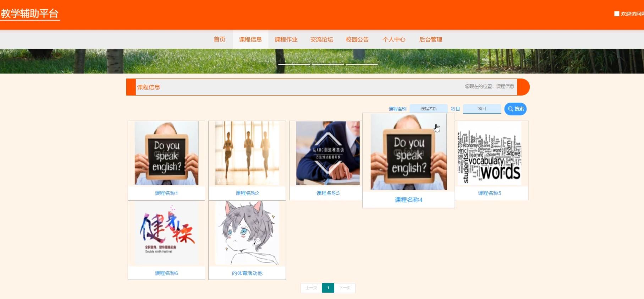Open the 交流论坛 forum page
This screenshot has height=299, width=644.
321,39
